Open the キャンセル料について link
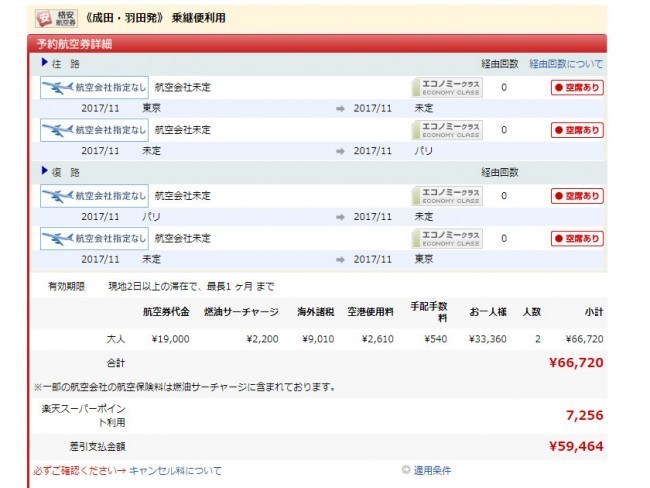This screenshot has width=650, height=488. (x=175, y=471)
